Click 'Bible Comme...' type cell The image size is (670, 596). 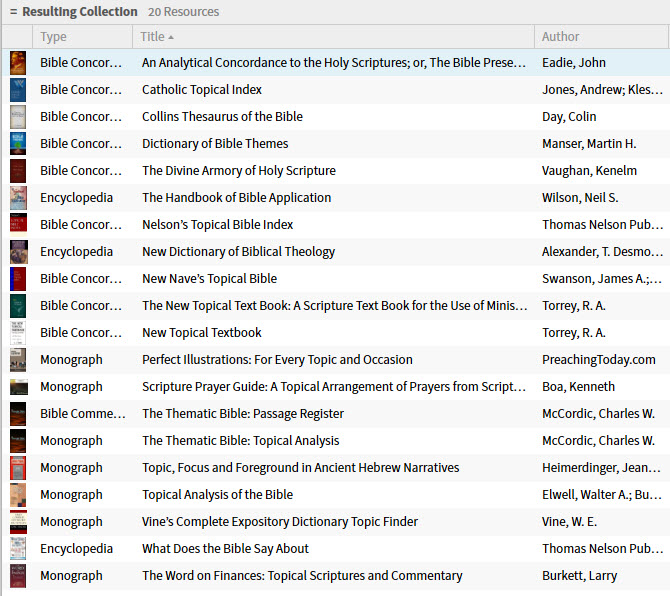point(83,414)
